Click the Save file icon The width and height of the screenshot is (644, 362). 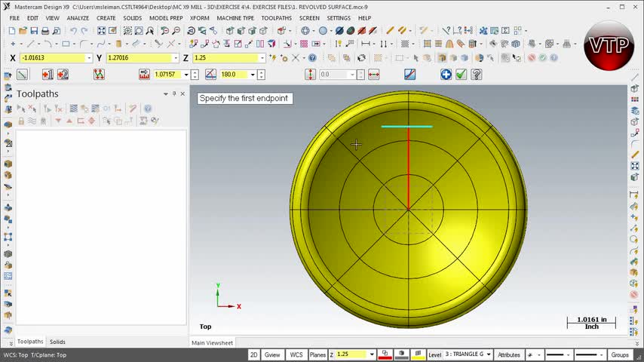pos(34,31)
